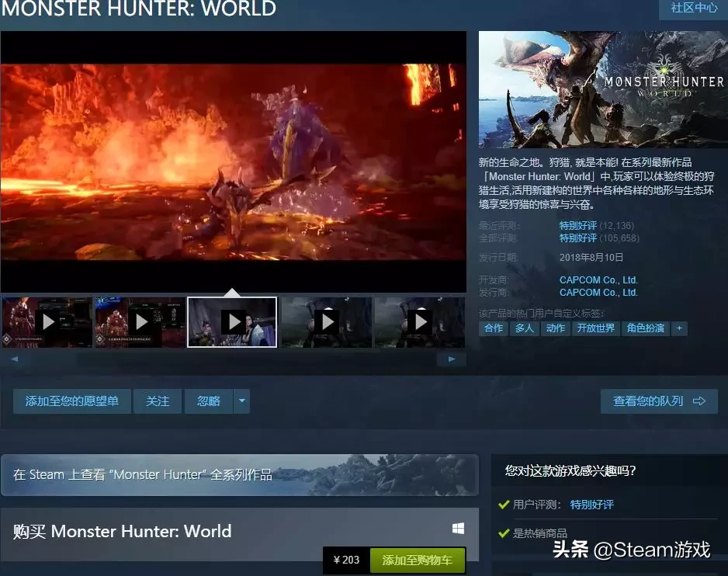Image resolution: width=728 pixels, height=576 pixels.
Task: Open the 用户评测 特别好评 link
Action: [591, 505]
